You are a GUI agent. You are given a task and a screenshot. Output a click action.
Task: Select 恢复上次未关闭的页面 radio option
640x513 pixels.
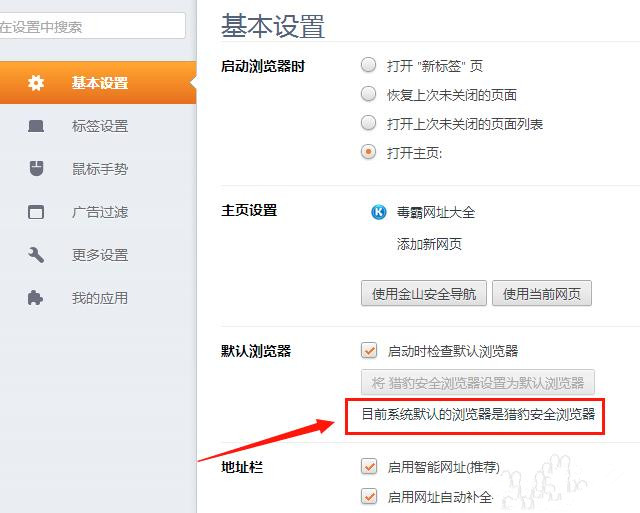(x=369, y=95)
